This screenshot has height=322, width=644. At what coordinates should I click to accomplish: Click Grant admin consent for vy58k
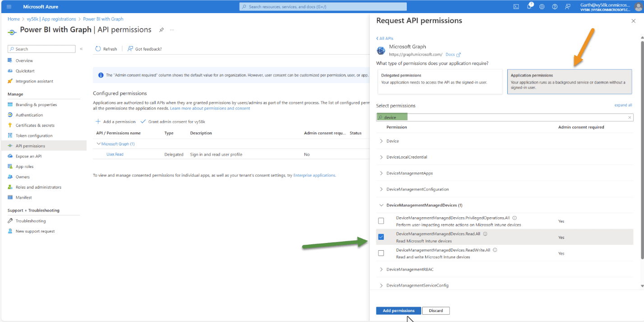pos(174,121)
